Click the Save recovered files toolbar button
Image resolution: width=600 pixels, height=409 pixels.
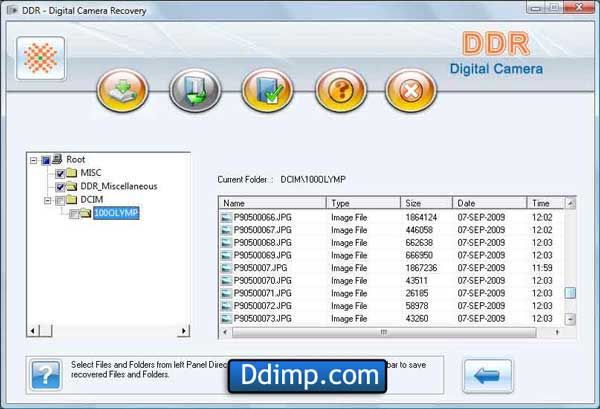coord(122,91)
